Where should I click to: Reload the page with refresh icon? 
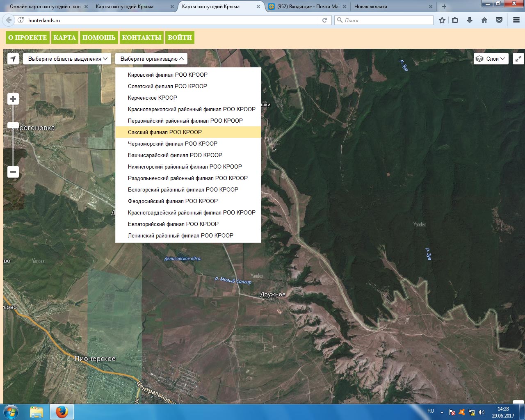point(324,20)
